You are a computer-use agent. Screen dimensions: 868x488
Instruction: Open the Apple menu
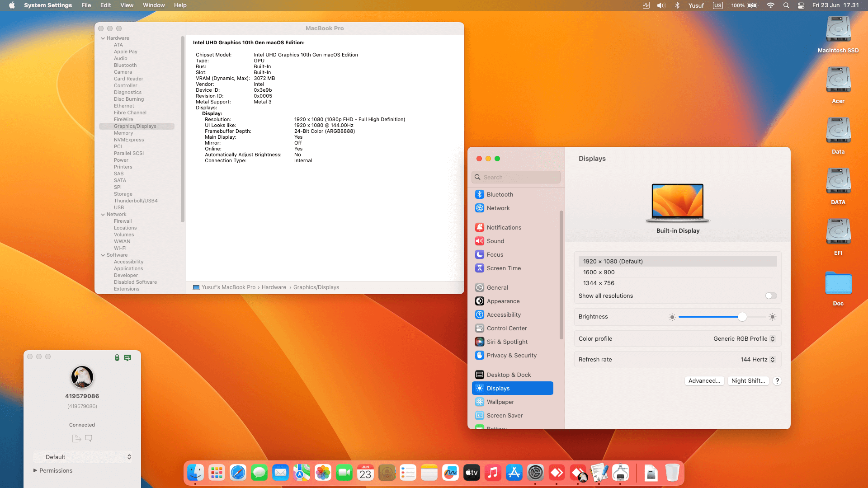coord(12,5)
